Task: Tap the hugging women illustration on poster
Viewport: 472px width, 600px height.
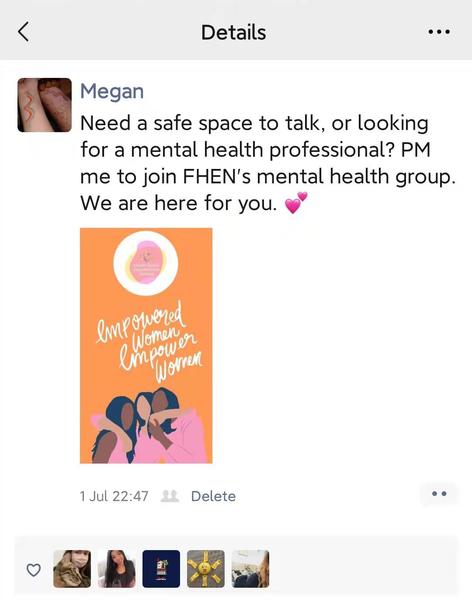Action: click(x=147, y=426)
